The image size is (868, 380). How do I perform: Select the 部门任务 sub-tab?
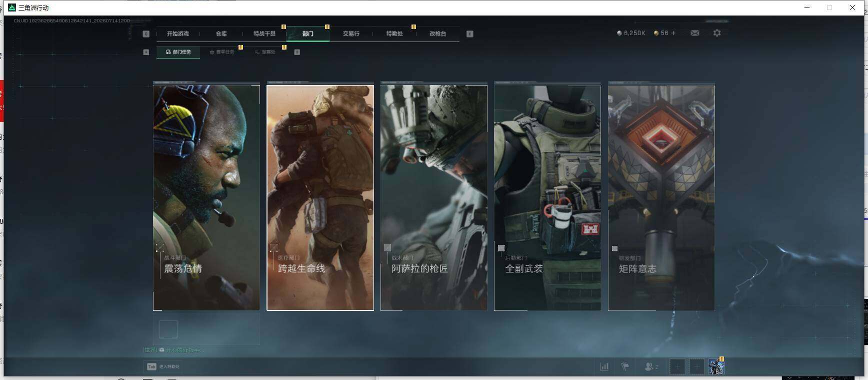[x=178, y=52]
